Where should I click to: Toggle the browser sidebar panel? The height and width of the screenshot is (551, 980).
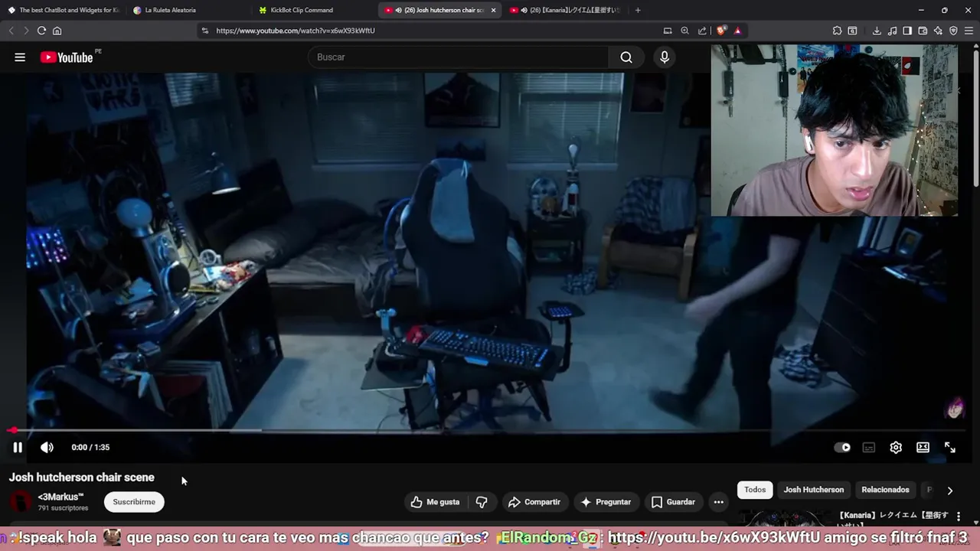click(x=907, y=31)
